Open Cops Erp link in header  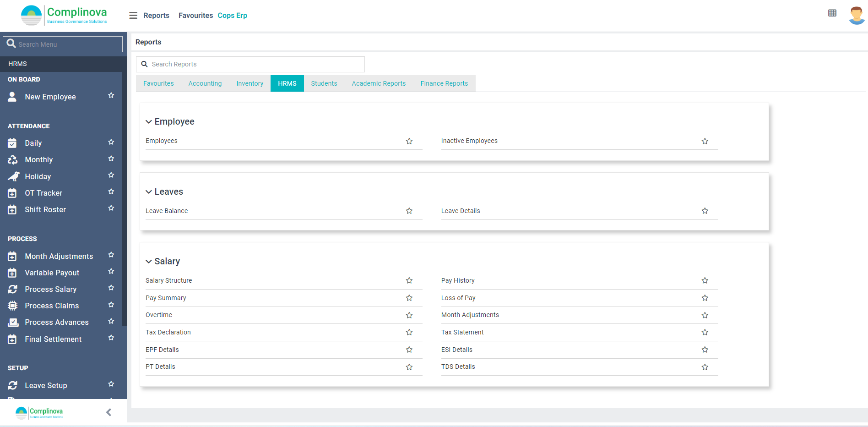pos(232,16)
